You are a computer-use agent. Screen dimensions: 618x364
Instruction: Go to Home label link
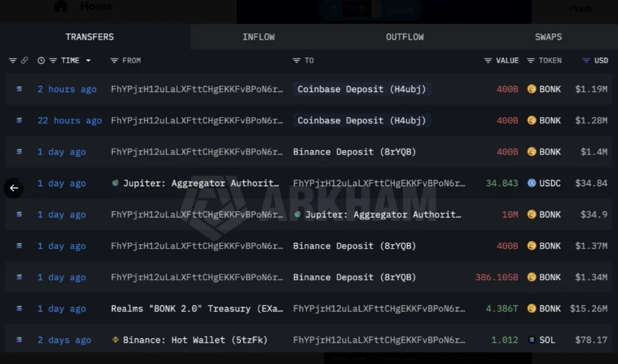[96, 6]
